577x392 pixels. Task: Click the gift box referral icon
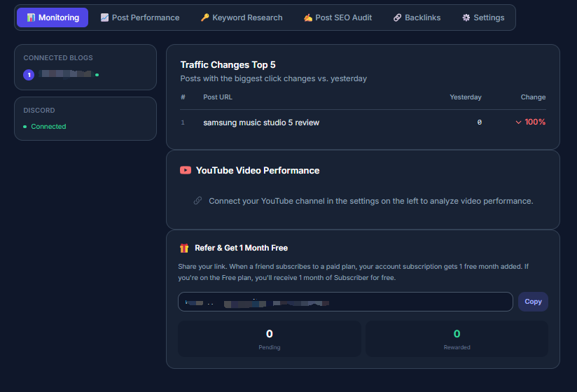[x=184, y=248]
